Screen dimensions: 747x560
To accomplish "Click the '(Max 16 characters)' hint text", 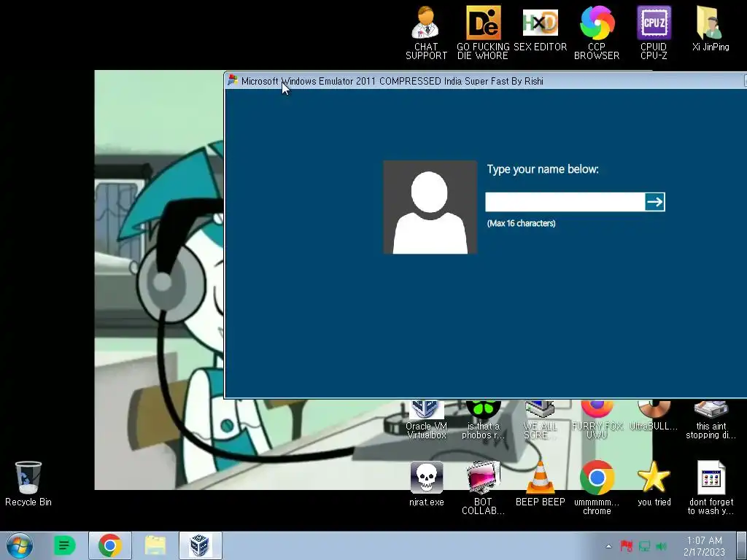I will [521, 223].
